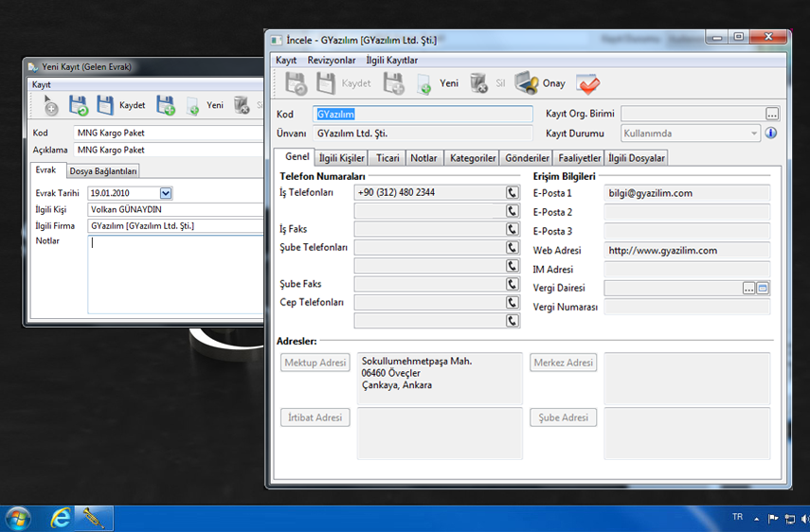Click the red checkmark toolbar icon

587,83
